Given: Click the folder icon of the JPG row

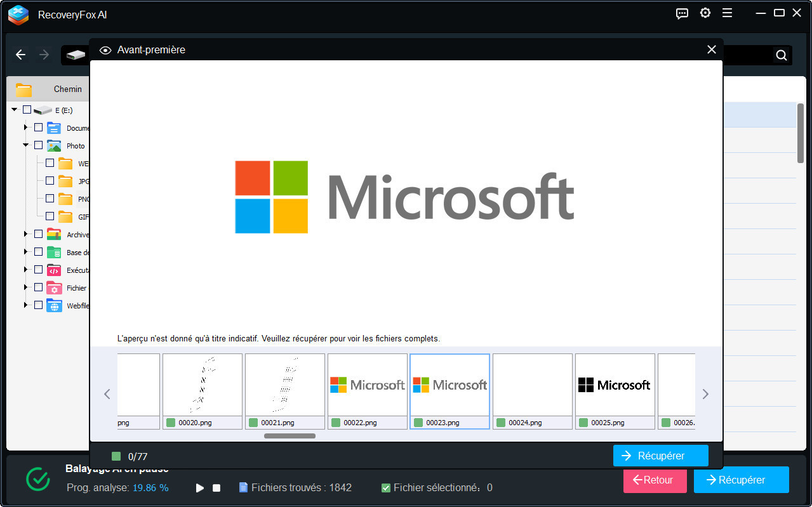Looking at the screenshot, I should click(65, 181).
